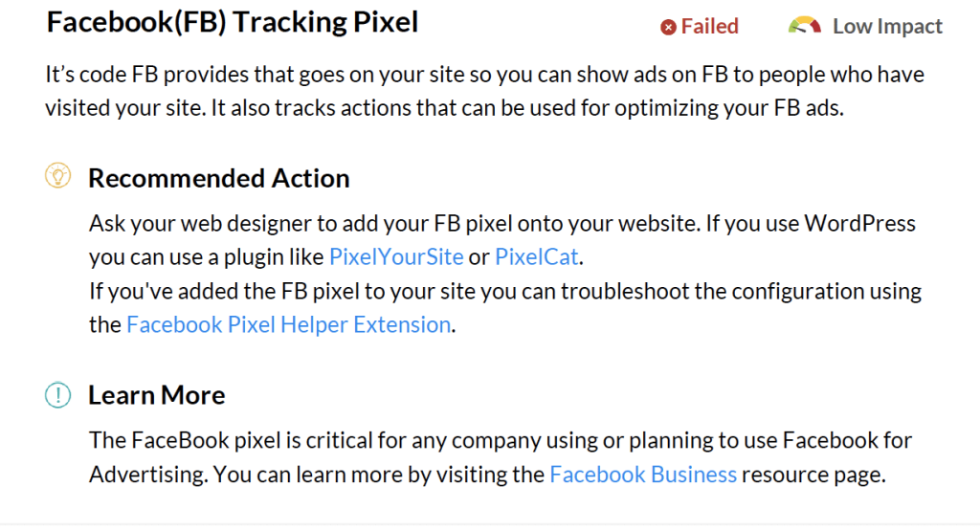Click the tracking pixel description paragraph
The height and width of the screenshot is (531, 980).
pos(484,91)
